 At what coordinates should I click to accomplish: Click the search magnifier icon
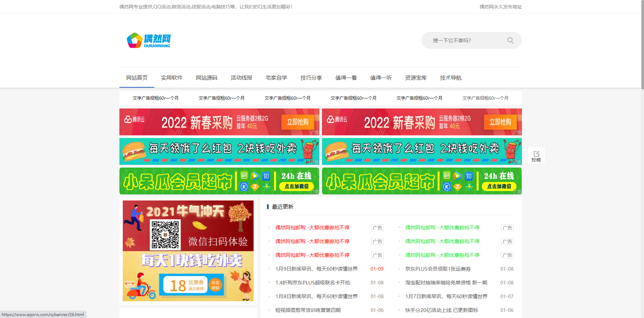point(510,40)
